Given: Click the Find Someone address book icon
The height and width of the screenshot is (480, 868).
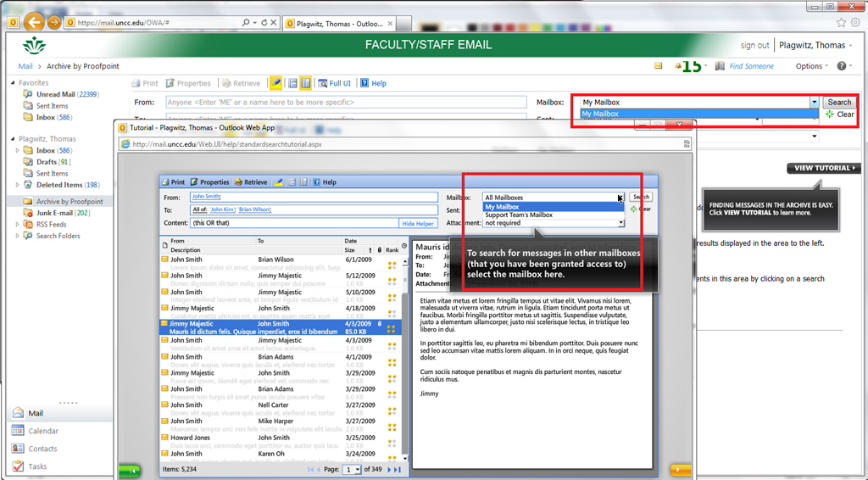Looking at the screenshot, I should click(x=720, y=66).
